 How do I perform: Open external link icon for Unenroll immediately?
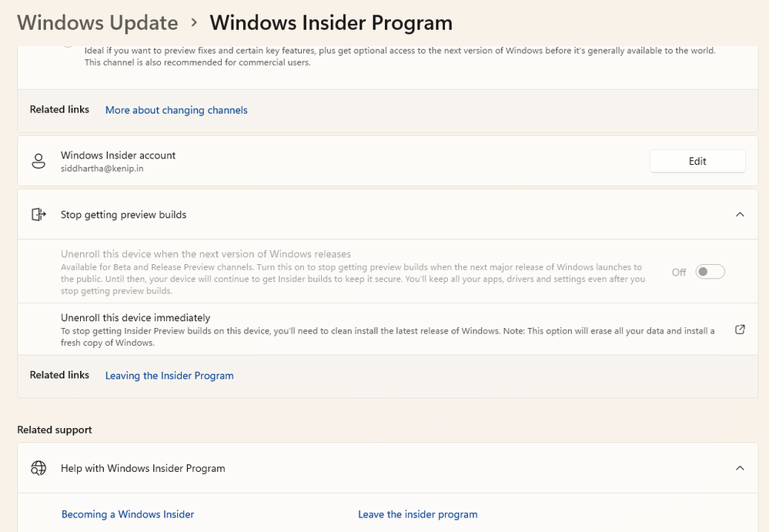click(x=740, y=330)
